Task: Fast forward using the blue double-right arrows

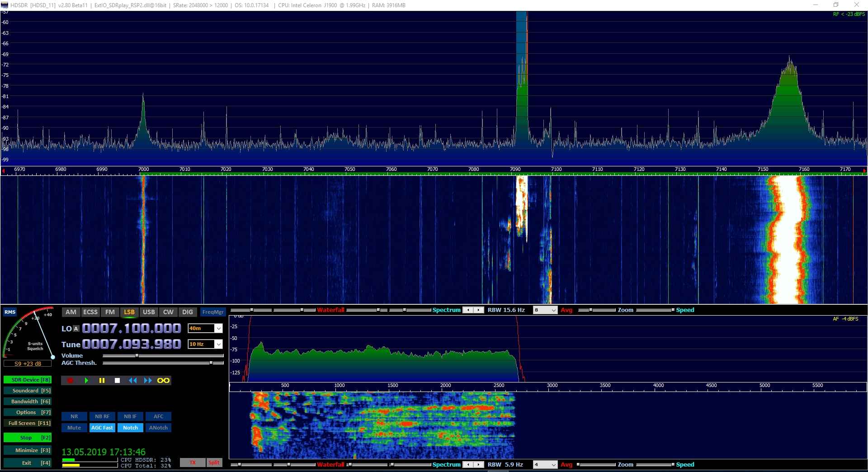Action: pyautogui.click(x=148, y=381)
